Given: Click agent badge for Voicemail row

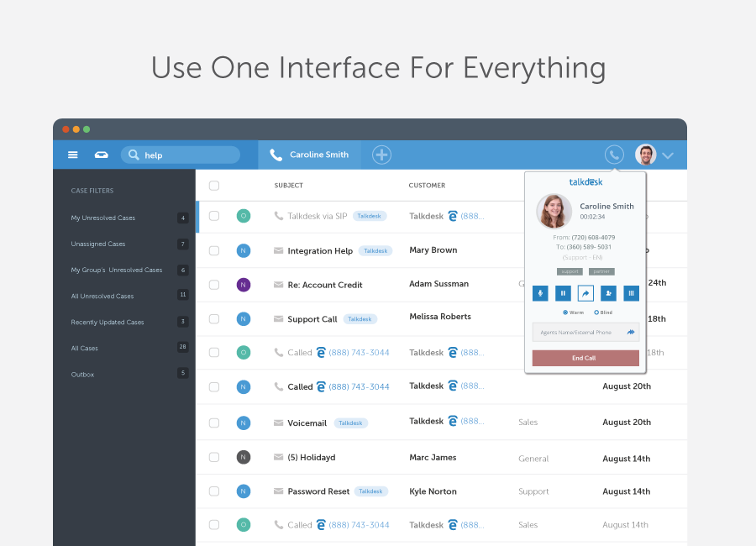Looking at the screenshot, I should (x=244, y=423).
